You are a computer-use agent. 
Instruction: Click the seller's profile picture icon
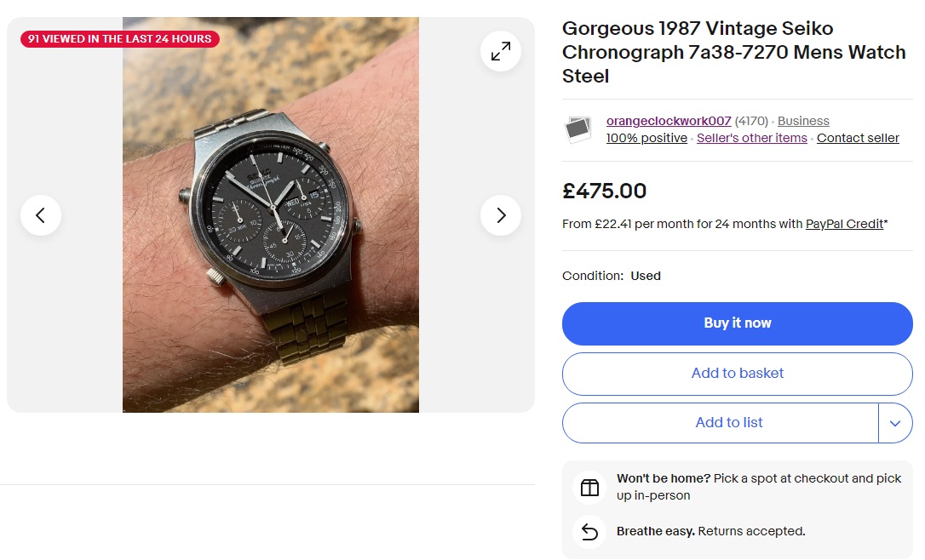pos(578,129)
